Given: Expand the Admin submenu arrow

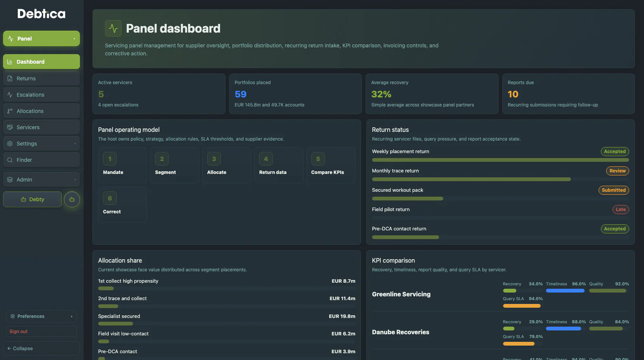Looking at the screenshot, I should click(x=75, y=180).
